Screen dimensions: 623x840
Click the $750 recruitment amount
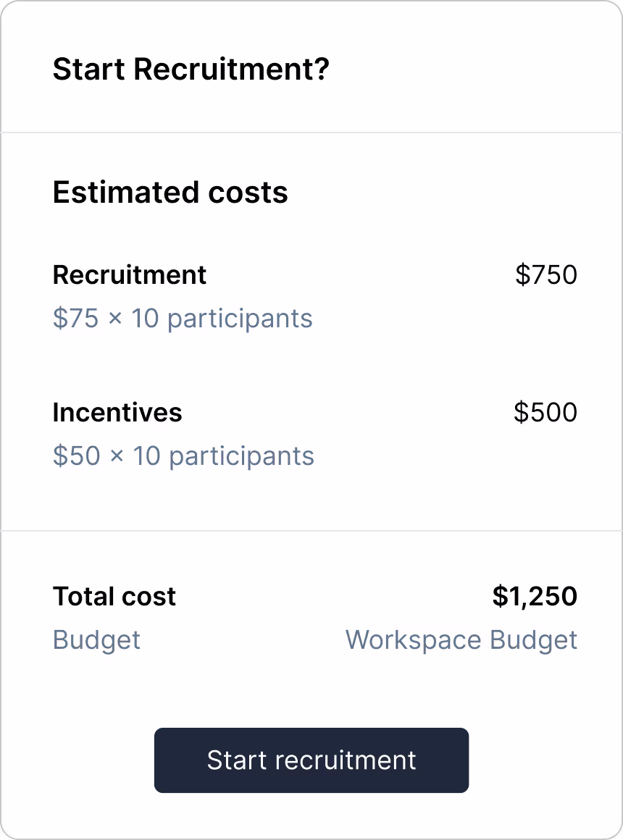coord(546,275)
